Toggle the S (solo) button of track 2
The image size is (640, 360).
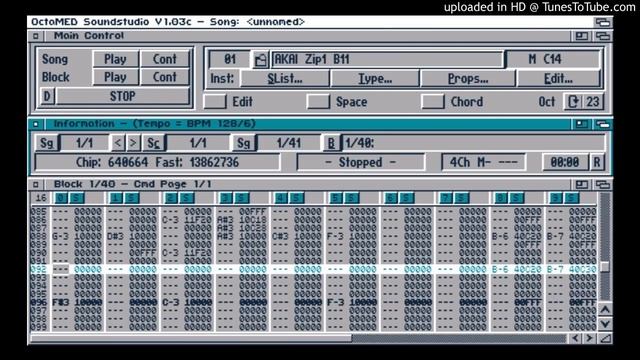click(187, 198)
